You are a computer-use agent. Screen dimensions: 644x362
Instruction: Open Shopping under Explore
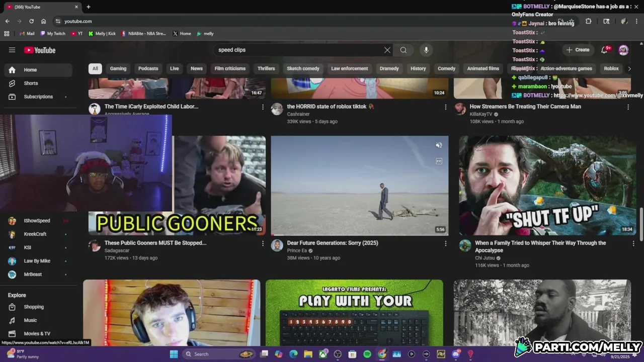tap(38, 307)
